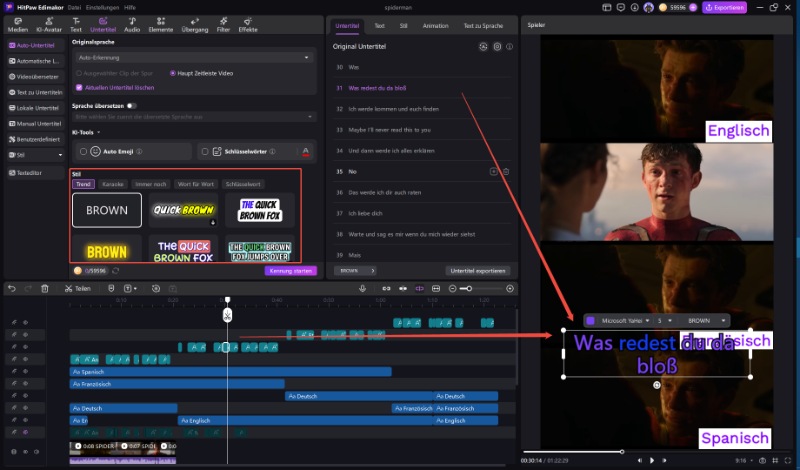Open the Elemente tool

coord(161,24)
